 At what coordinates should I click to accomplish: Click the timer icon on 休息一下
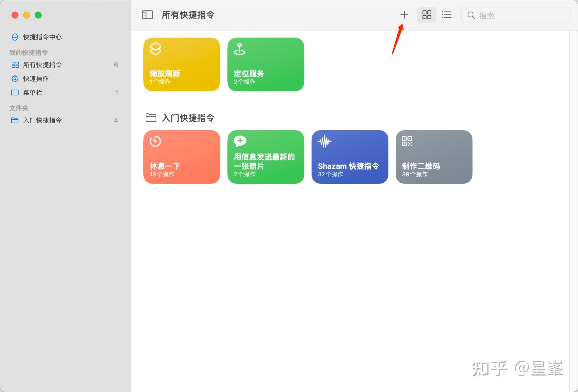(x=155, y=141)
